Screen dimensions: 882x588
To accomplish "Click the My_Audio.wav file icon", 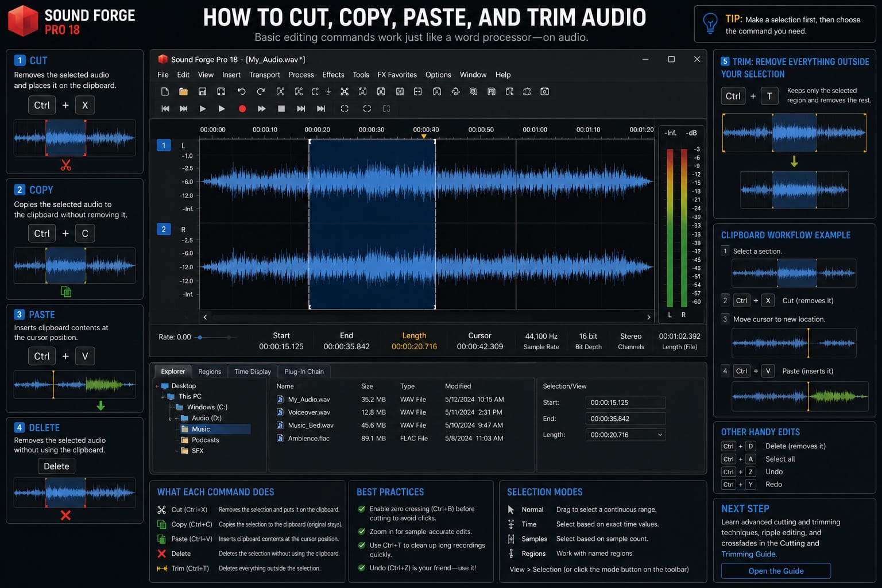I will tap(280, 399).
